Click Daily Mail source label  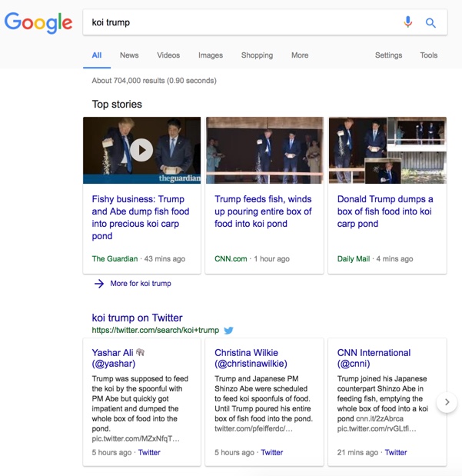tap(354, 259)
